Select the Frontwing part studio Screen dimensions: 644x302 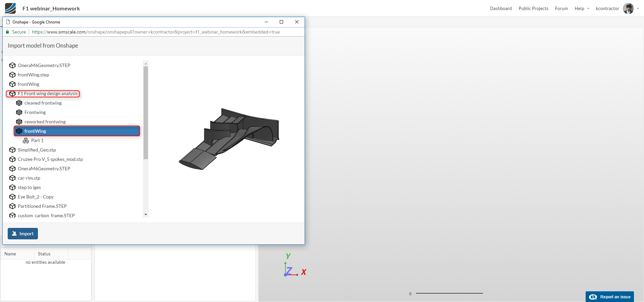(x=35, y=112)
